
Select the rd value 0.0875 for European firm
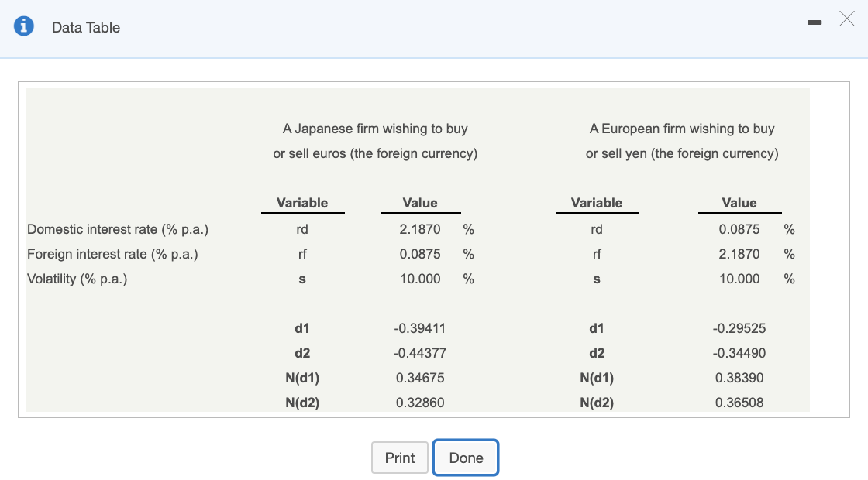pos(739,229)
